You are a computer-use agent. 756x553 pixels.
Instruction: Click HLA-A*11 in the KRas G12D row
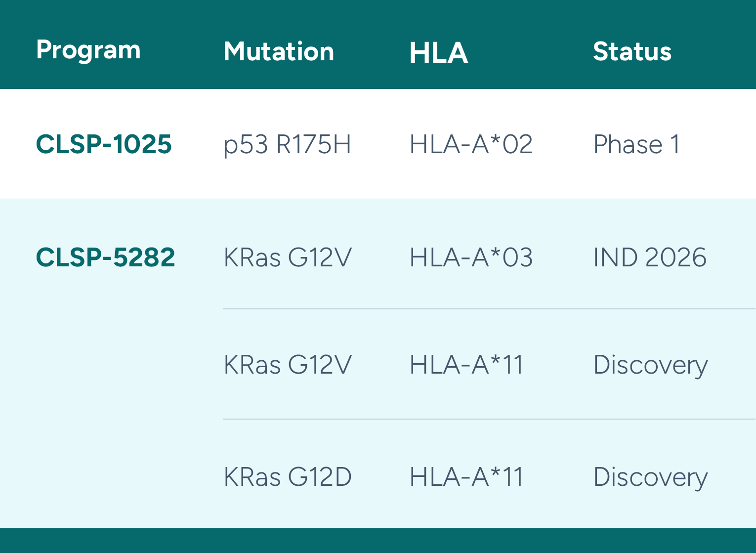click(x=466, y=477)
